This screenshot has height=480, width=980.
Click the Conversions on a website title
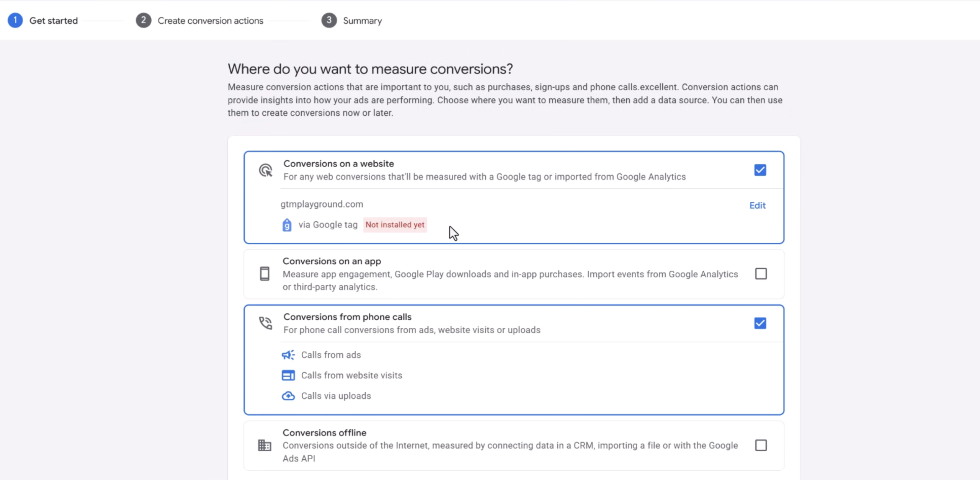click(339, 163)
